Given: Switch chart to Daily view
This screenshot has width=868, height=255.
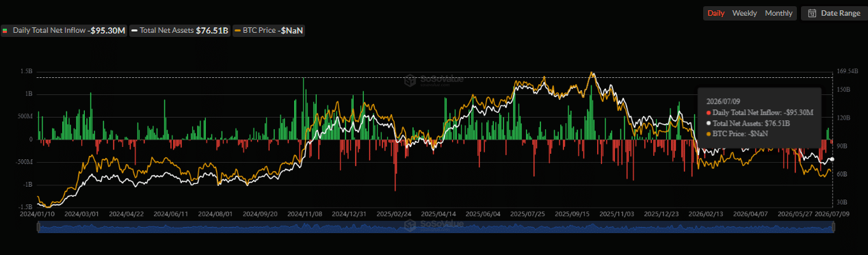Looking at the screenshot, I should (716, 13).
